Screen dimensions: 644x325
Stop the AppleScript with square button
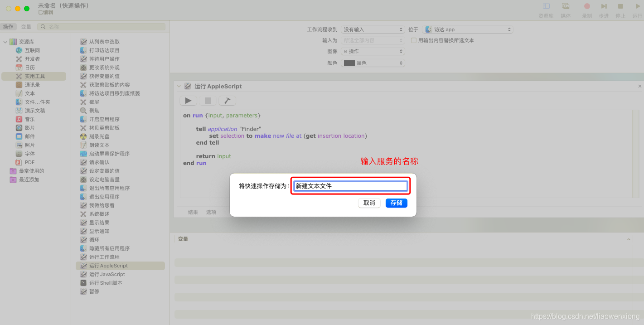208,101
